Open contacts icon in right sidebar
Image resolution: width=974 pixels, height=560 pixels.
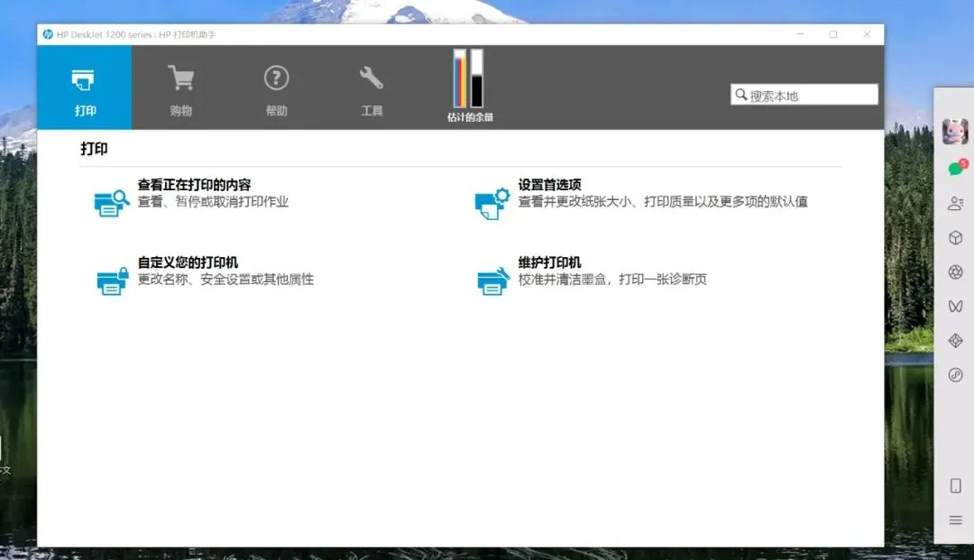955,203
